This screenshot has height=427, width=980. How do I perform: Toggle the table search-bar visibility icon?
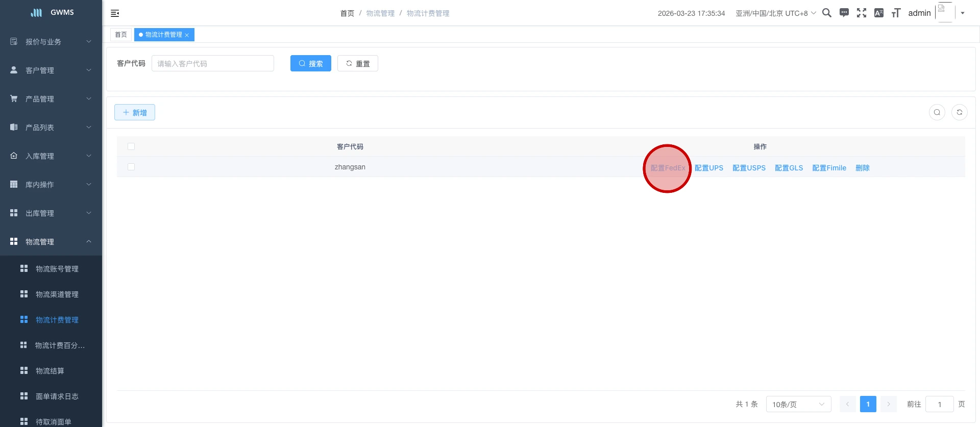click(x=937, y=112)
